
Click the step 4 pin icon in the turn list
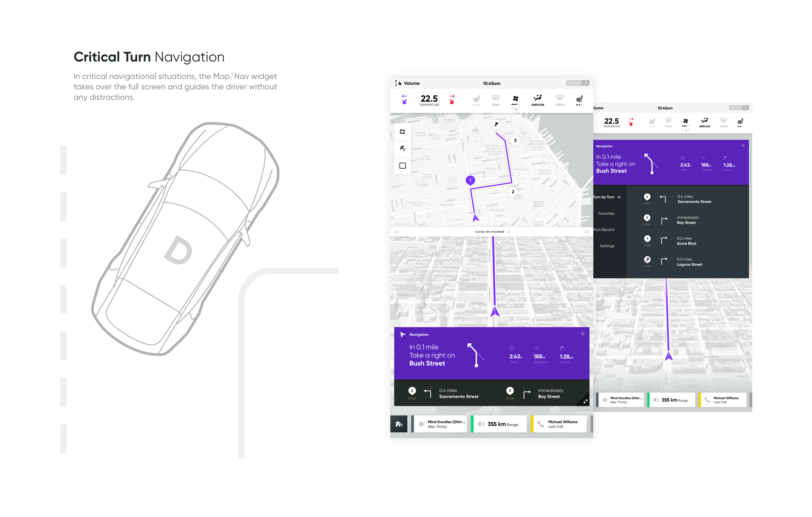click(647, 239)
